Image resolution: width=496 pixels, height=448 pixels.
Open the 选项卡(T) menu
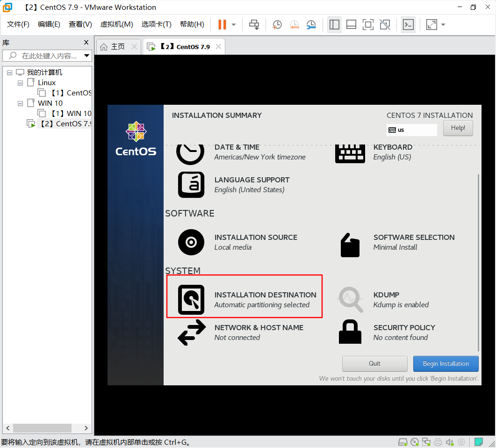pyautogui.click(x=156, y=24)
